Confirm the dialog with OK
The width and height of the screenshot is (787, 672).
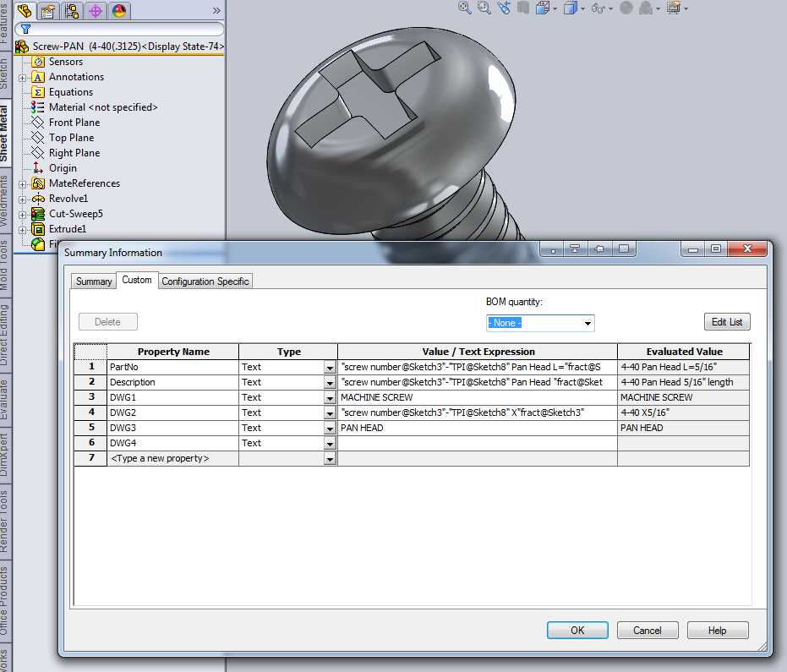pos(577,631)
